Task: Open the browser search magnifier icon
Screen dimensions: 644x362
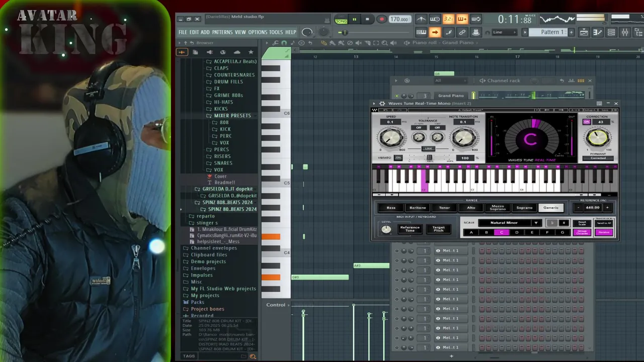Action: point(253,356)
